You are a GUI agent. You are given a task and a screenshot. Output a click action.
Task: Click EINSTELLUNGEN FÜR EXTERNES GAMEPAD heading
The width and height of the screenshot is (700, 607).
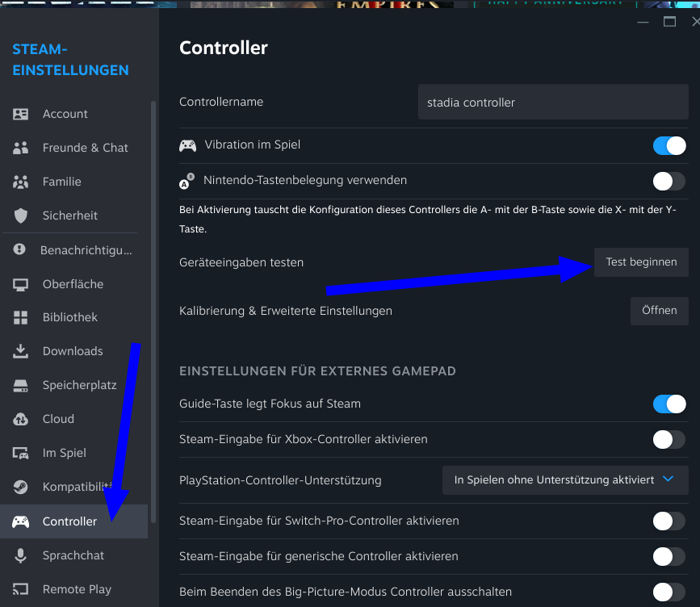pyautogui.click(x=317, y=371)
